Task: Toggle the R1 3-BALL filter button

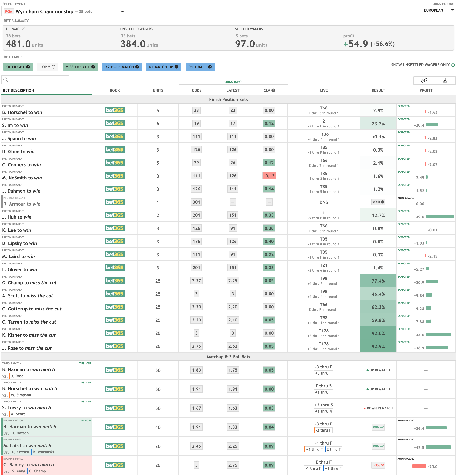Action: pyautogui.click(x=200, y=67)
